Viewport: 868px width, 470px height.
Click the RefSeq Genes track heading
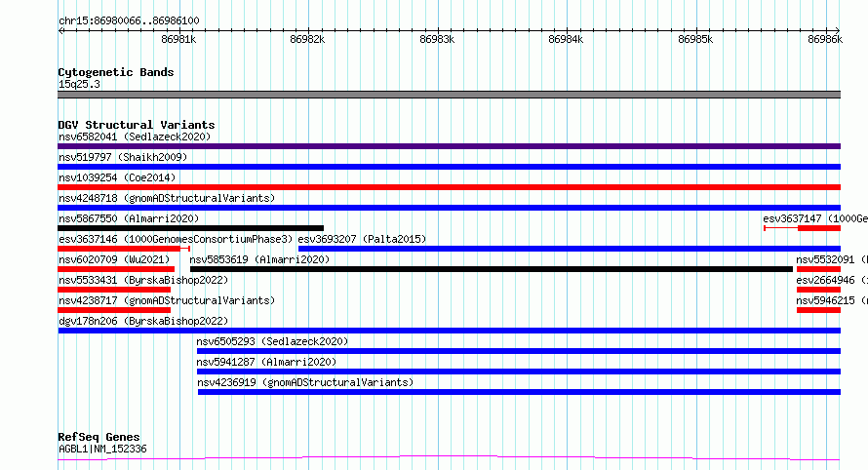99,437
